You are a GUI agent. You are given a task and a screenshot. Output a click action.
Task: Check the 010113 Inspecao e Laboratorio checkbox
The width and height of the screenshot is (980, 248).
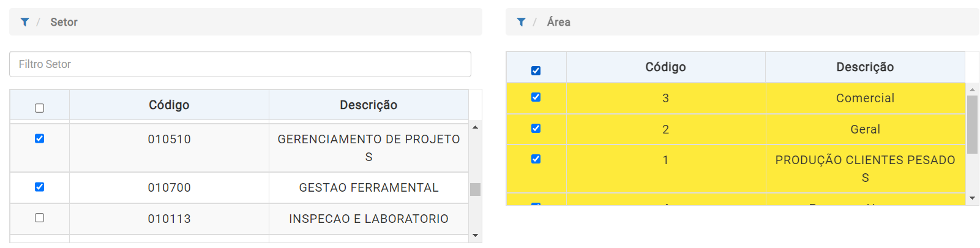(40, 217)
